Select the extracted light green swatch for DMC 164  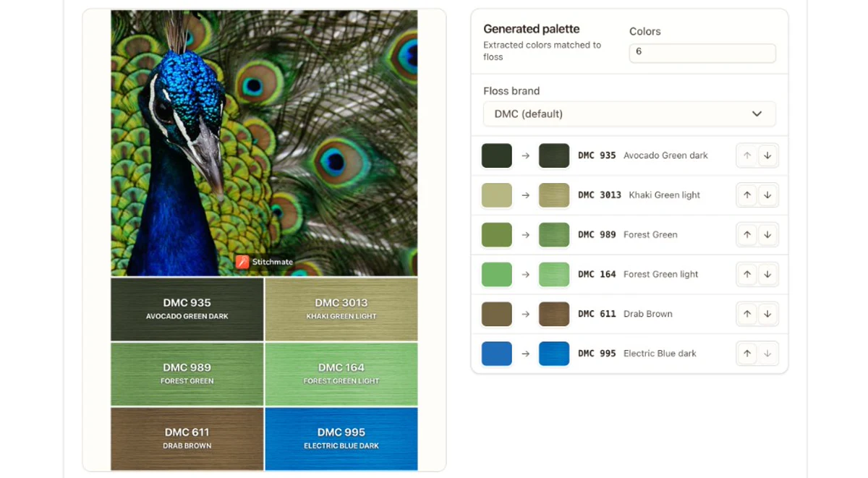[x=497, y=275]
